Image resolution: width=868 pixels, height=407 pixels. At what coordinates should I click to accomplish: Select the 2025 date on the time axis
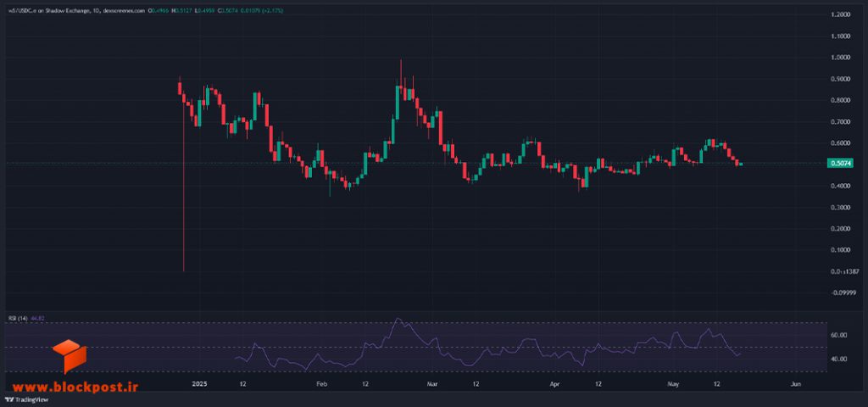point(198,383)
